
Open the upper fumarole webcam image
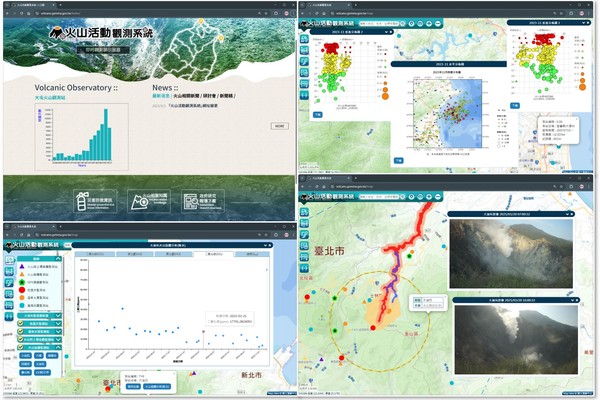(x=511, y=253)
